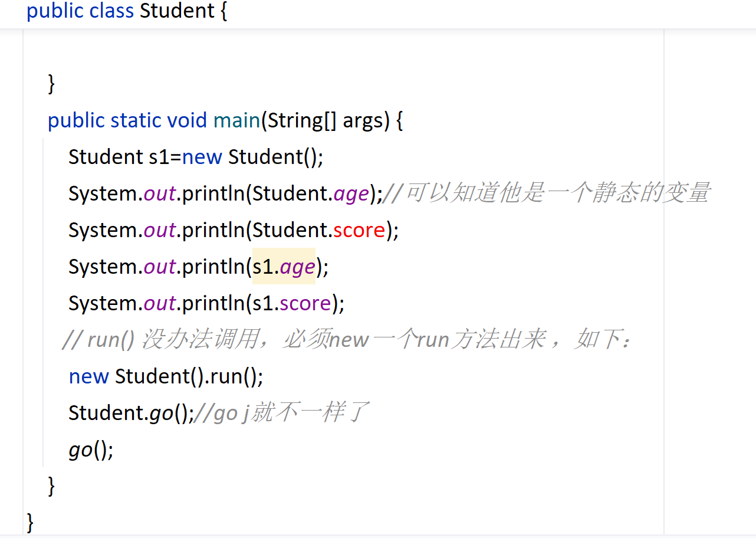Click score in the s1.score line
This screenshot has width=756, height=538.
tap(305, 303)
